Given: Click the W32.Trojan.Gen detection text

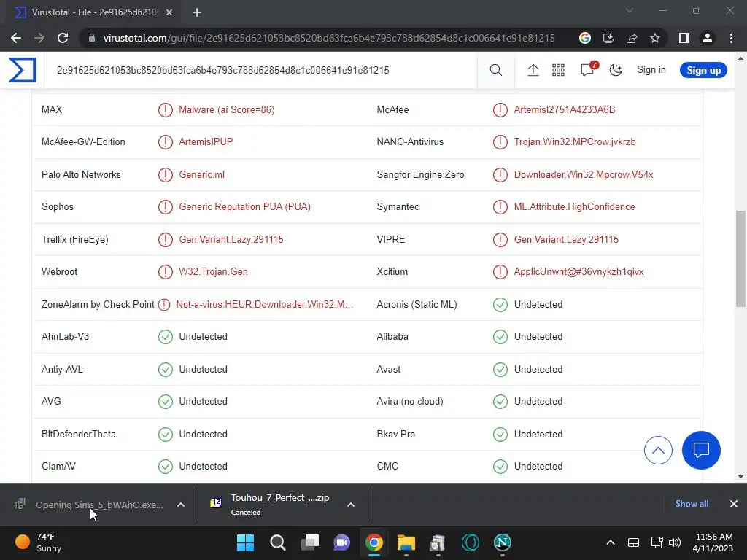Looking at the screenshot, I should pyautogui.click(x=213, y=272).
